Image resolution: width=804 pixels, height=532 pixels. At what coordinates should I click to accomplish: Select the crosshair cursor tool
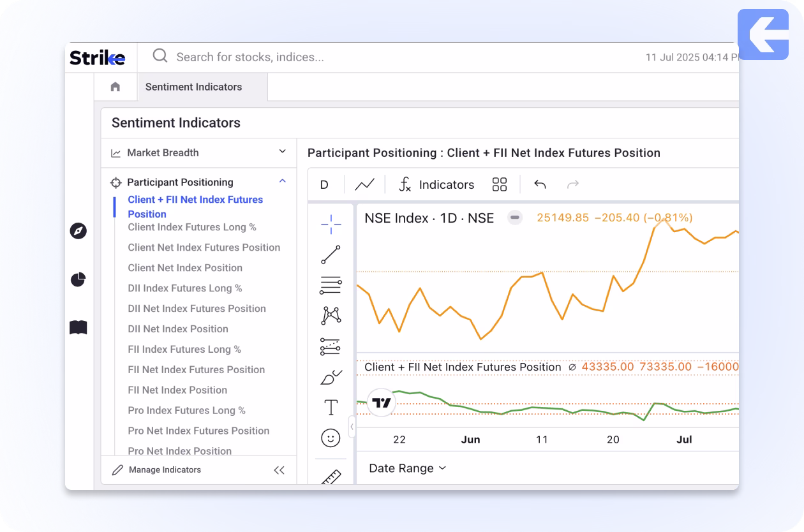(331, 225)
